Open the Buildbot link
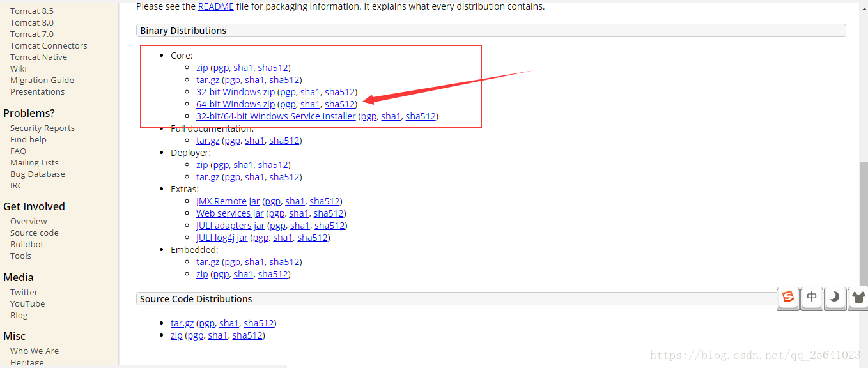868x368 pixels. pos(27,244)
